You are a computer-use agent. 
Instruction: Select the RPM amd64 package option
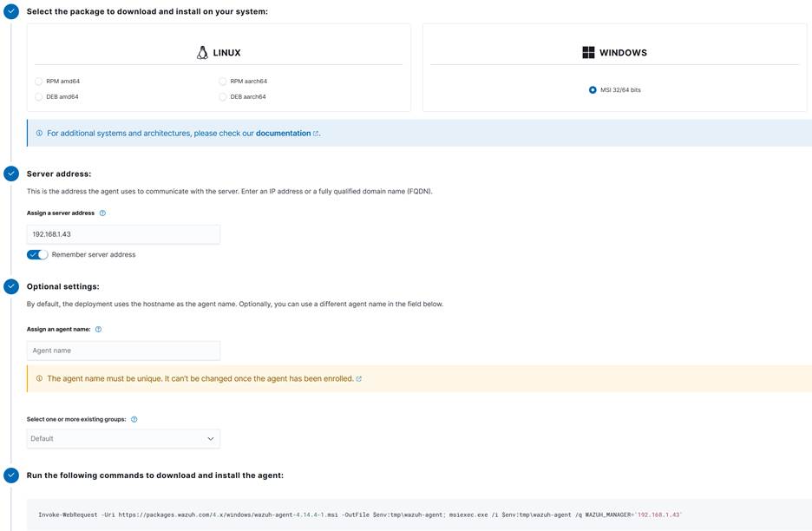point(39,82)
